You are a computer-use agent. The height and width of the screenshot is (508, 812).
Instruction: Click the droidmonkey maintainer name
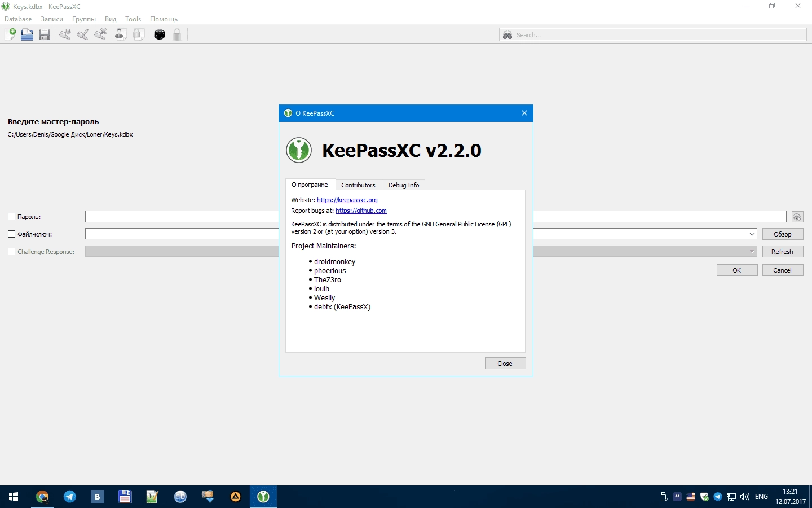point(335,262)
